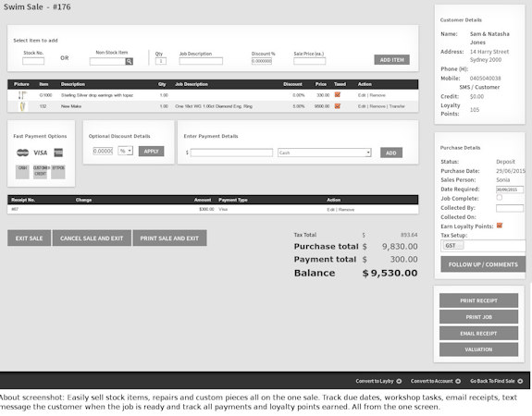Click the Non-Stock Item search magnifier icon
Image resolution: width=532 pixels, height=416 pixels.
(x=130, y=61)
